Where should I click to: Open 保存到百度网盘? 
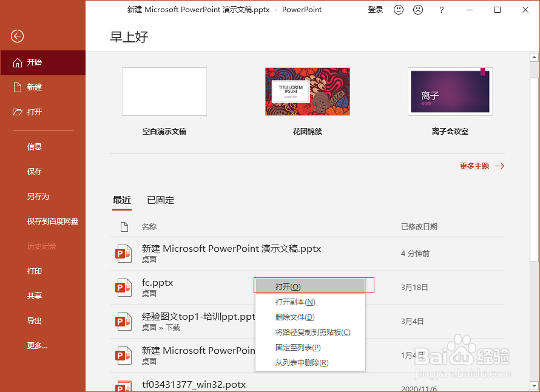[53, 221]
